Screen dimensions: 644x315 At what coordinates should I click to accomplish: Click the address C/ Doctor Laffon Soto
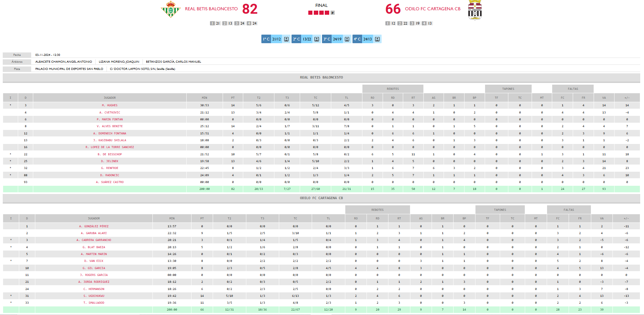pos(143,69)
